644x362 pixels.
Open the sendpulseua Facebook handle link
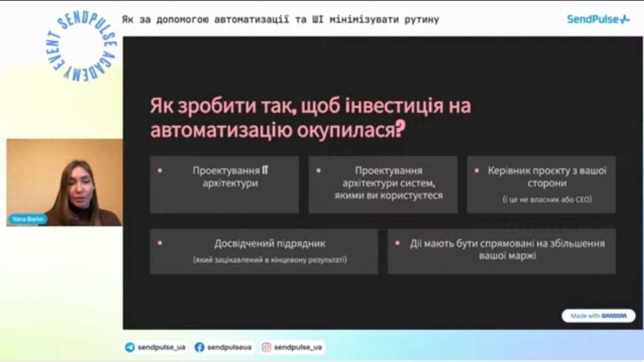tap(229, 347)
